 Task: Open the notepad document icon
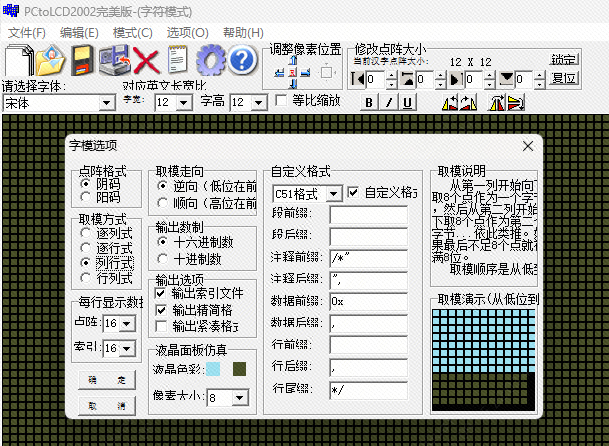[178, 60]
